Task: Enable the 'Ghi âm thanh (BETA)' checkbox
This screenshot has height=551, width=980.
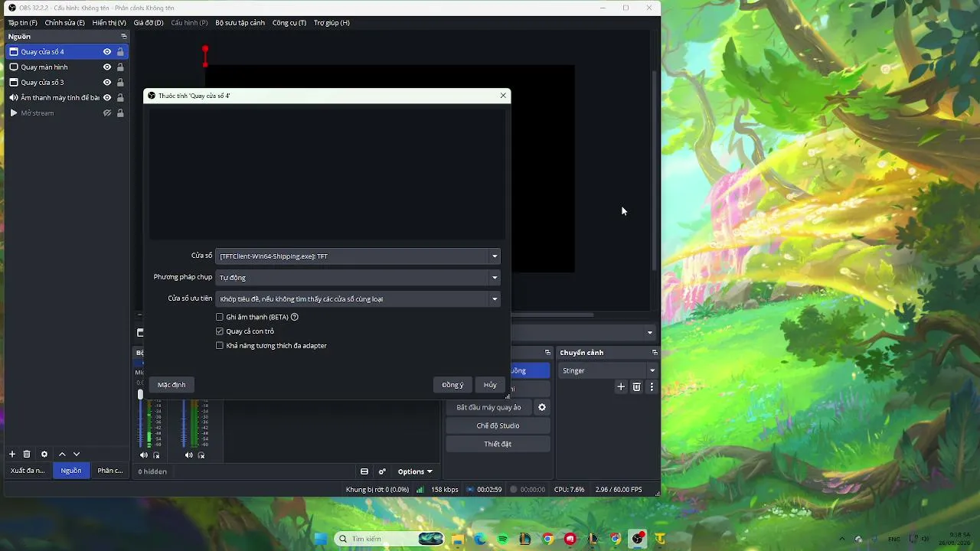Action: coord(220,317)
